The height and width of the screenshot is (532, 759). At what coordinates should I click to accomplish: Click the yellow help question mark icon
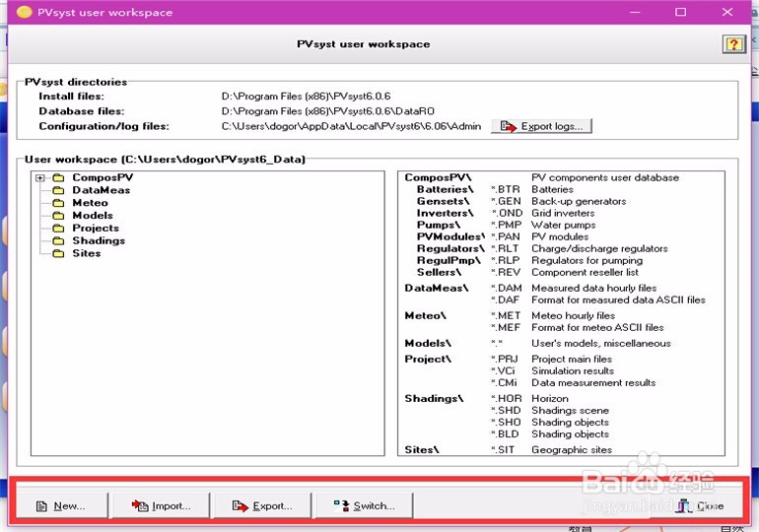[733, 44]
